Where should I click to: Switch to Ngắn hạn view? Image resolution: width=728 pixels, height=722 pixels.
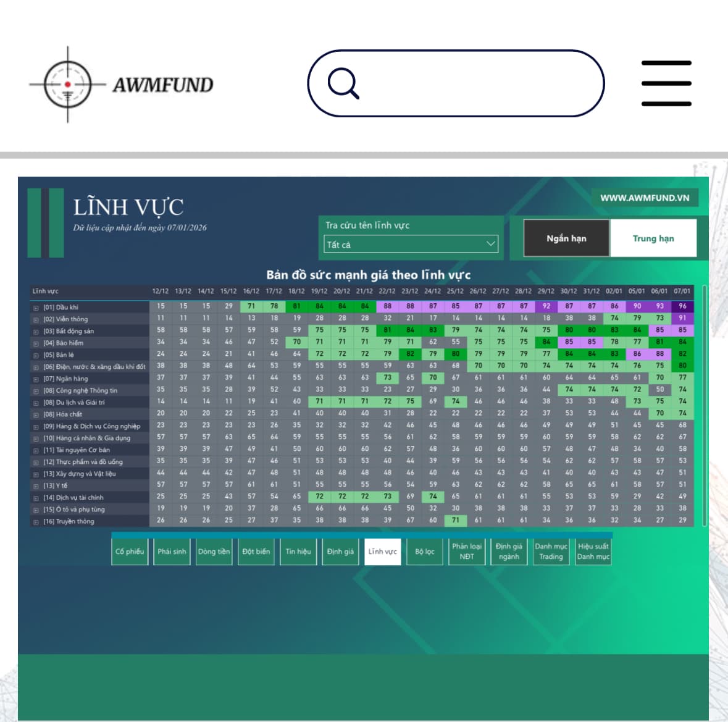tap(566, 238)
